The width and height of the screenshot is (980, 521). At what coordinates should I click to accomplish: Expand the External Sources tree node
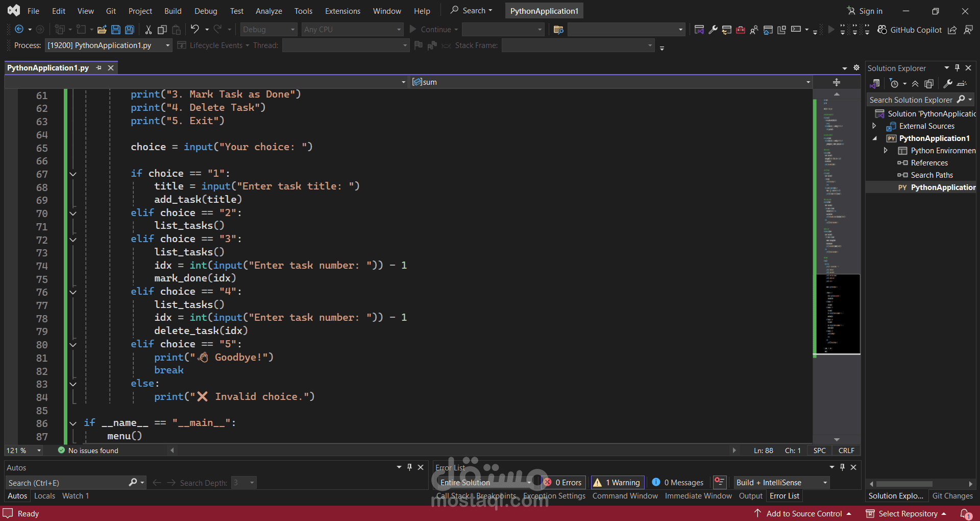click(x=874, y=126)
